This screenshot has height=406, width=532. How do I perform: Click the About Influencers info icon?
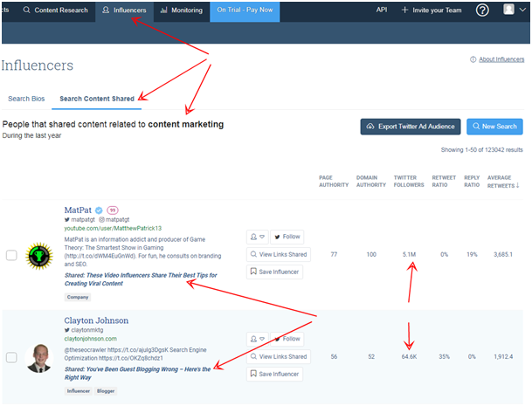point(473,59)
